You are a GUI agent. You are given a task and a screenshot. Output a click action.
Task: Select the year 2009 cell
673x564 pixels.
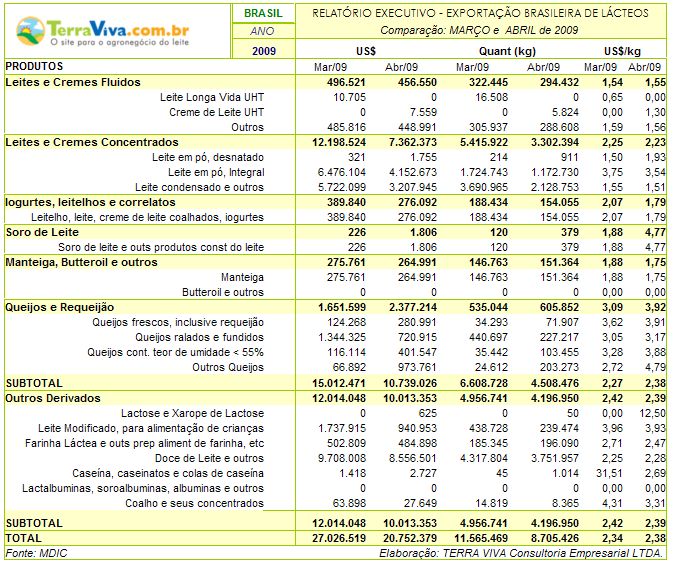[264, 51]
